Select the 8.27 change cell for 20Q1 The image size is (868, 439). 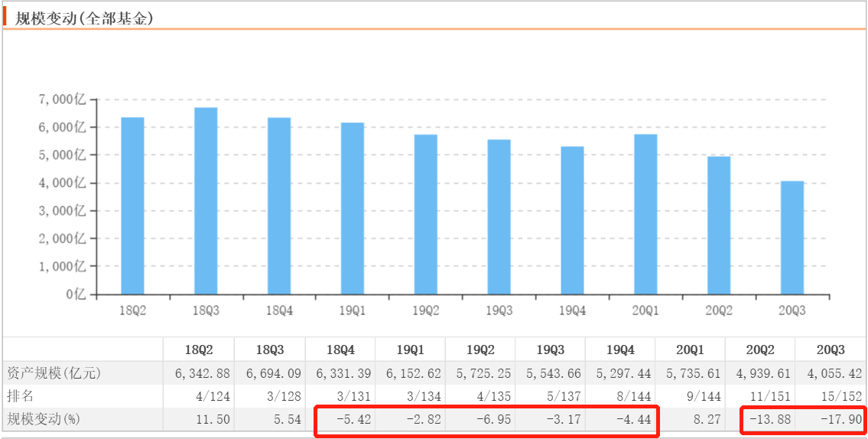[691, 419]
